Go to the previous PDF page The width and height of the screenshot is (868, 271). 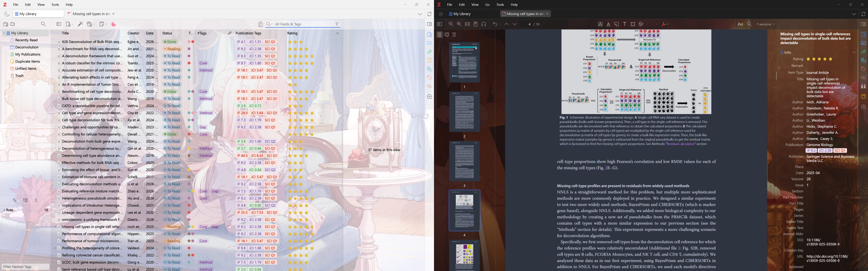click(x=507, y=24)
